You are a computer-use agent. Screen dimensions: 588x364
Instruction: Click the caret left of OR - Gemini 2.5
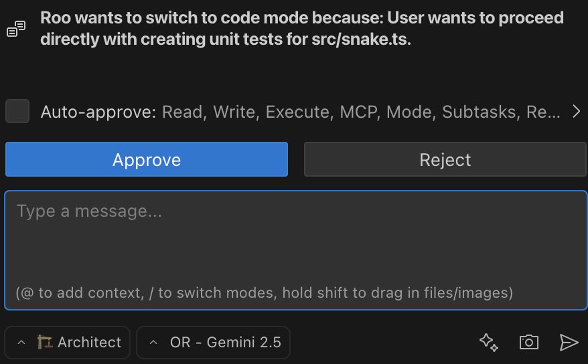153,343
